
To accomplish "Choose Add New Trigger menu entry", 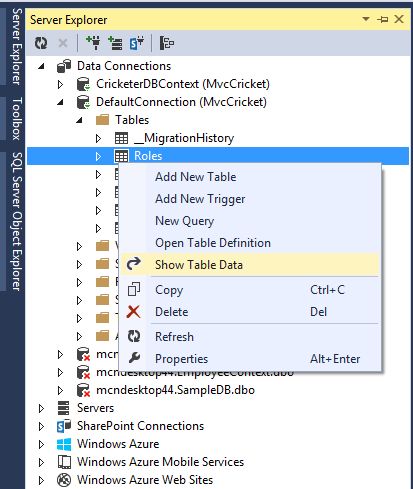I will coord(250,199).
